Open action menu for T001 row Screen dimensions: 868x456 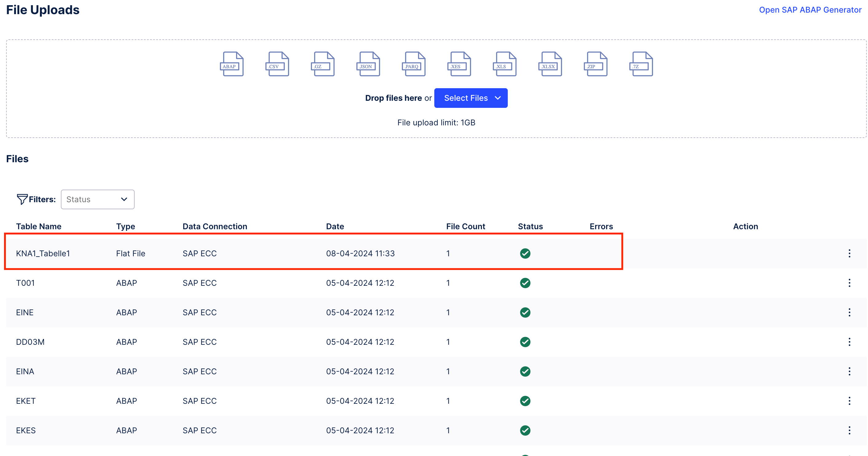tap(850, 283)
